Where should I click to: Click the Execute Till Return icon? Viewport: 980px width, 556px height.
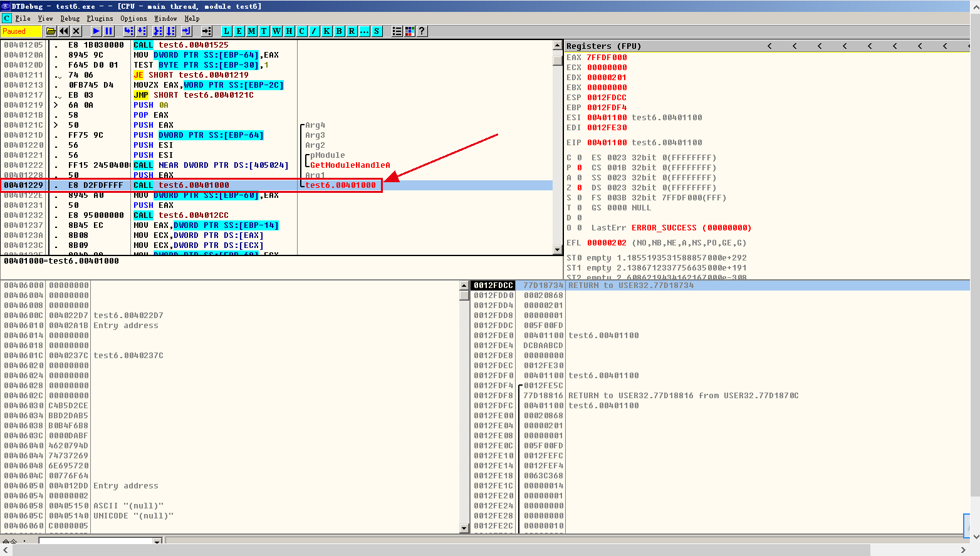tap(187, 31)
